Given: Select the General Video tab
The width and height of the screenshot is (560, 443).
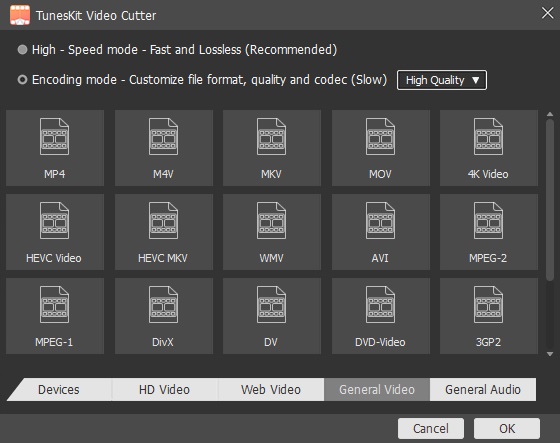Looking at the screenshot, I should click(x=377, y=389).
